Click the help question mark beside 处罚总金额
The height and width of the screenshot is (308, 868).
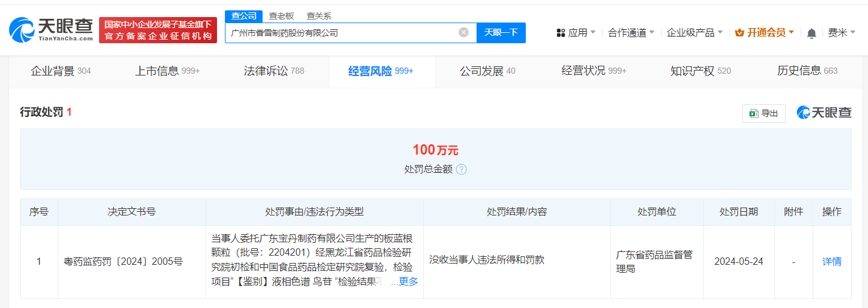[x=461, y=169]
